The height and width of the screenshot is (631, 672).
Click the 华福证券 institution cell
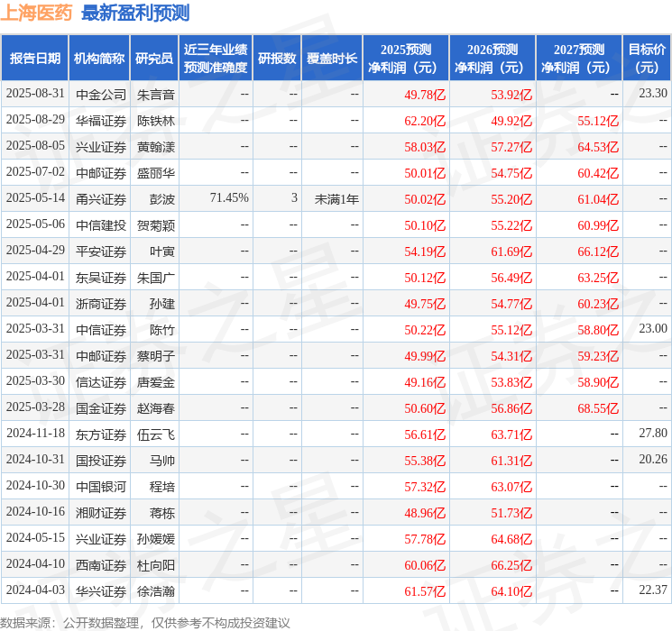tap(101, 121)
